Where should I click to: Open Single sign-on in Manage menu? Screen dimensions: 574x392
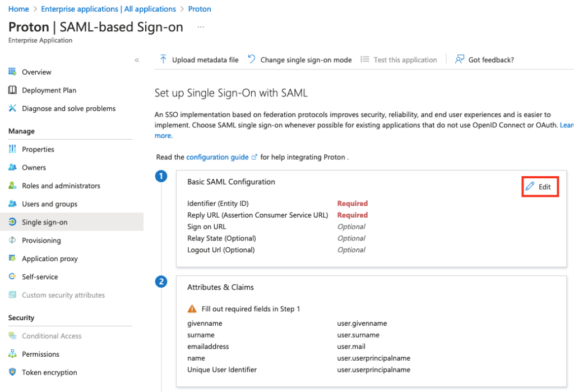pos(44,222)
